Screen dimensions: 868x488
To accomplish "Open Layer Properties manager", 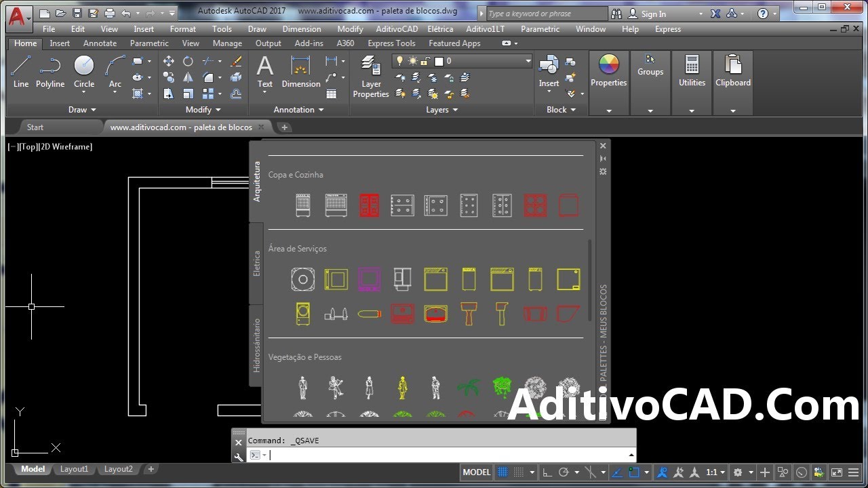I will click(x=371, y=77).
